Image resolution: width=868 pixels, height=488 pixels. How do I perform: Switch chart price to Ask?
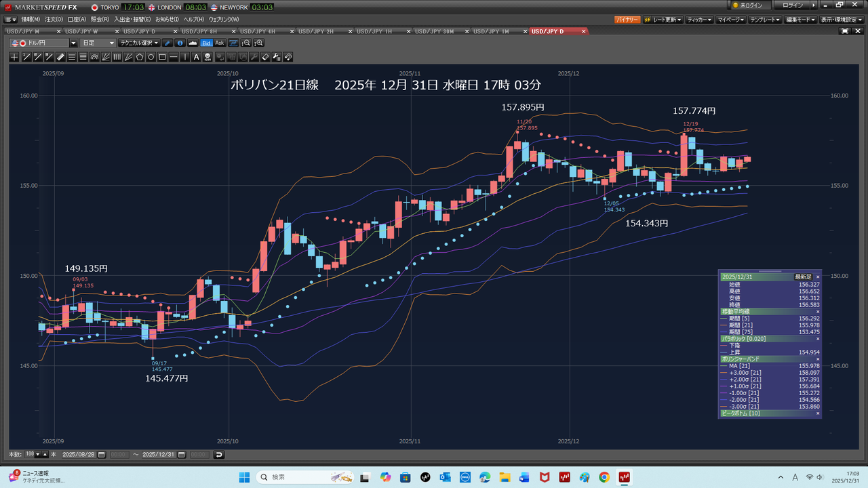click(x=220, y=43)
